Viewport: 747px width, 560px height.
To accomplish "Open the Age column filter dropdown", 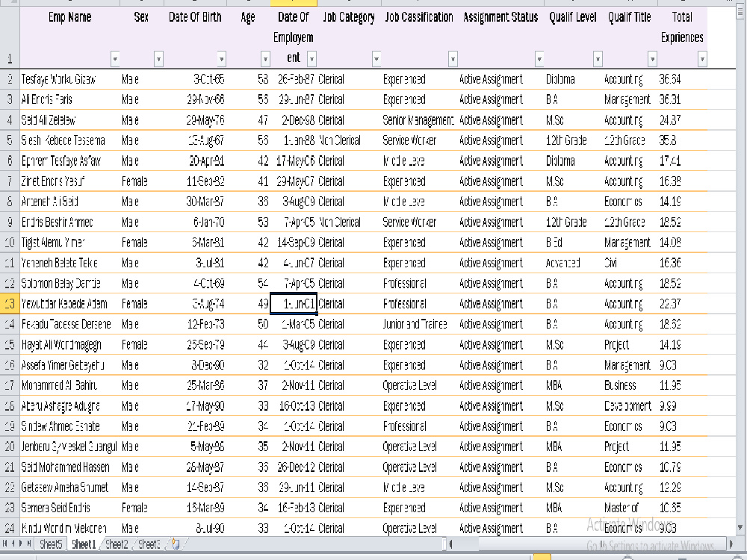I will pyautogui.click(x=265, y=59).
